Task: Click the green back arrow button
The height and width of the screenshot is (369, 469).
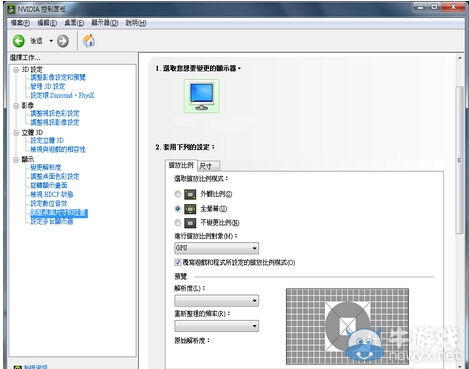Action: pos(19,41)
